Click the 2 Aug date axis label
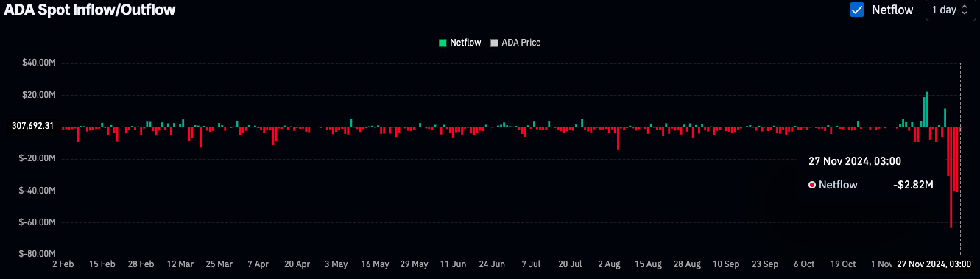This screenshot has width=980, height=279. coord(610,264)
